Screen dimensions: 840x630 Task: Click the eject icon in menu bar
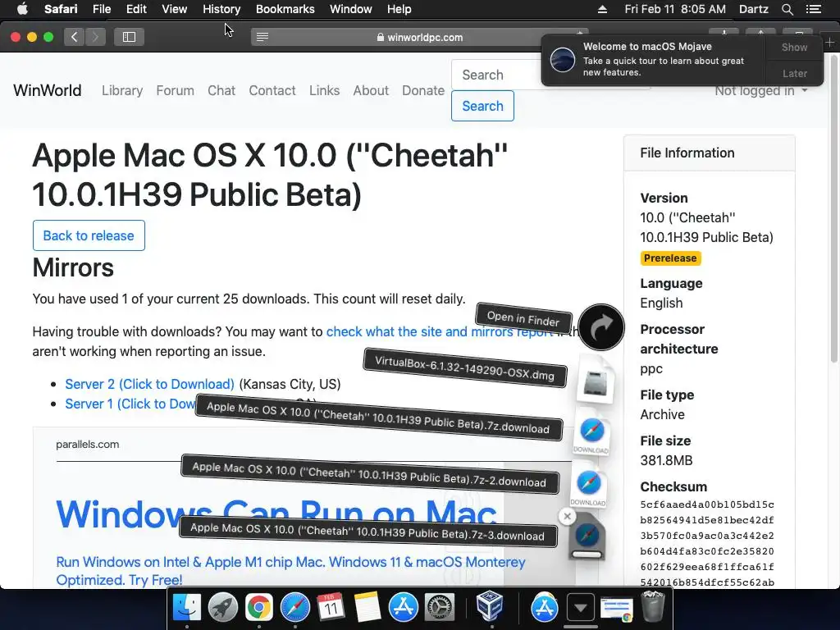603,9
